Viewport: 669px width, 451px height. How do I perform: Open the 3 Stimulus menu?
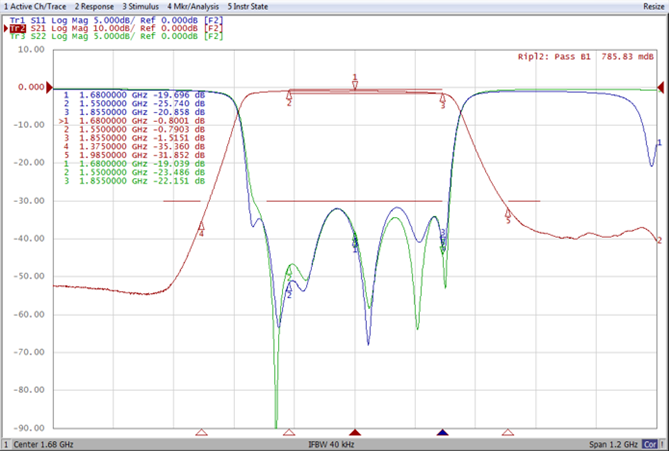140,6
